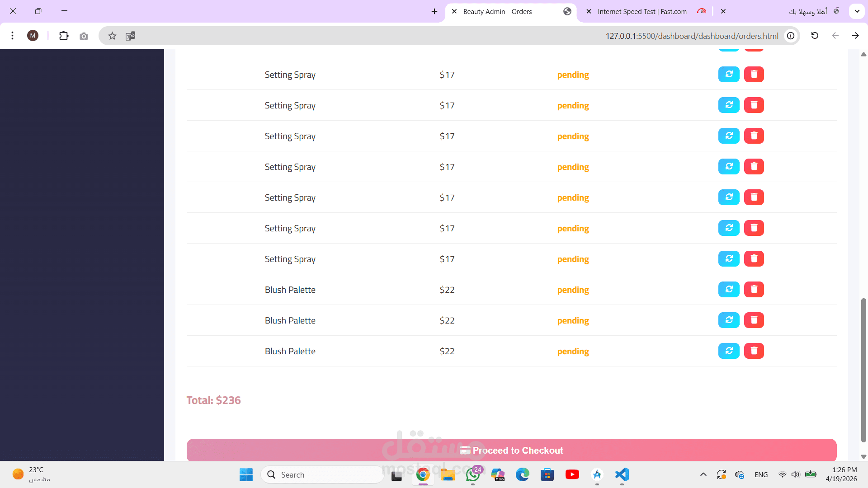Click the page vertical scrollbar thumb
This screenshot has width=868, height=488.
(x=863, y=370)
